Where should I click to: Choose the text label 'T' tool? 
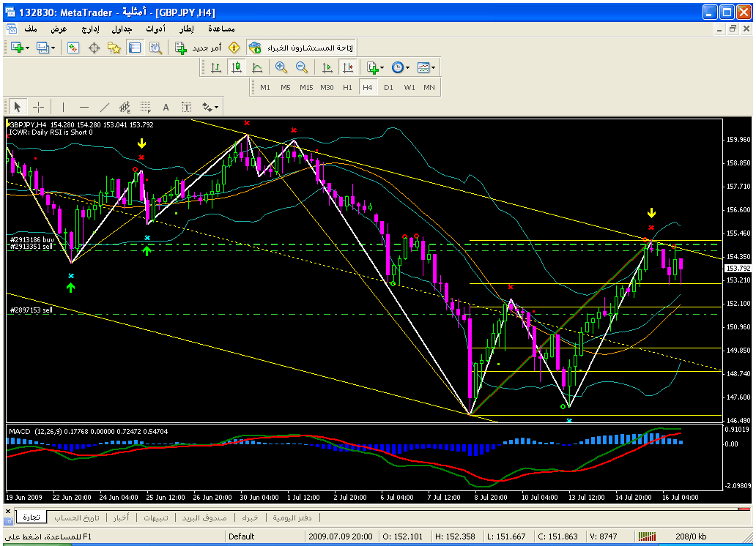click(186, 107)
